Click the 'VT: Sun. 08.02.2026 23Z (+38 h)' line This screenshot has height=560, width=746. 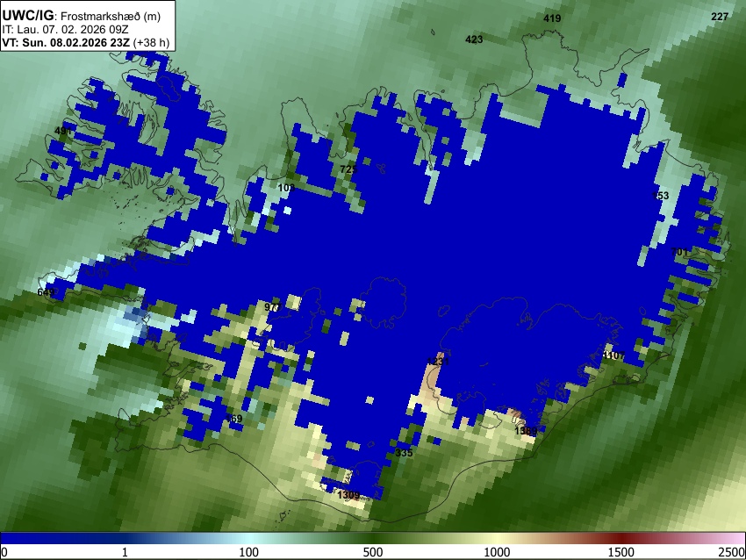point(86,42)
